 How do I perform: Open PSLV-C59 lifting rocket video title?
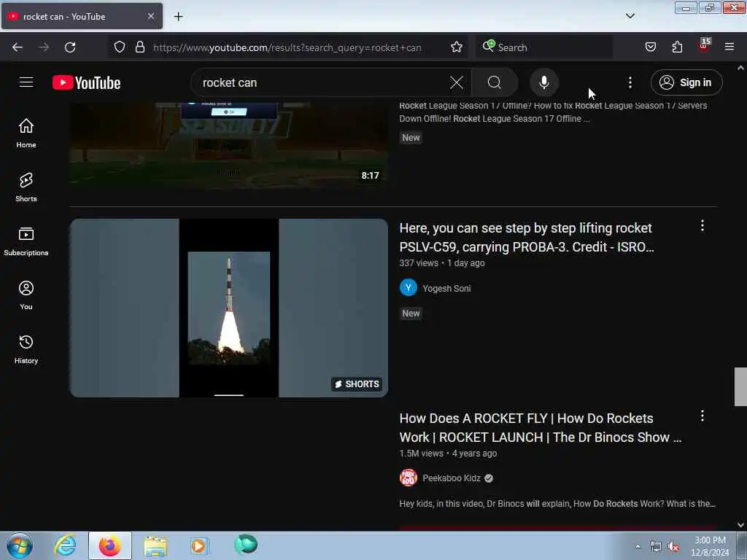click(527, 238)
